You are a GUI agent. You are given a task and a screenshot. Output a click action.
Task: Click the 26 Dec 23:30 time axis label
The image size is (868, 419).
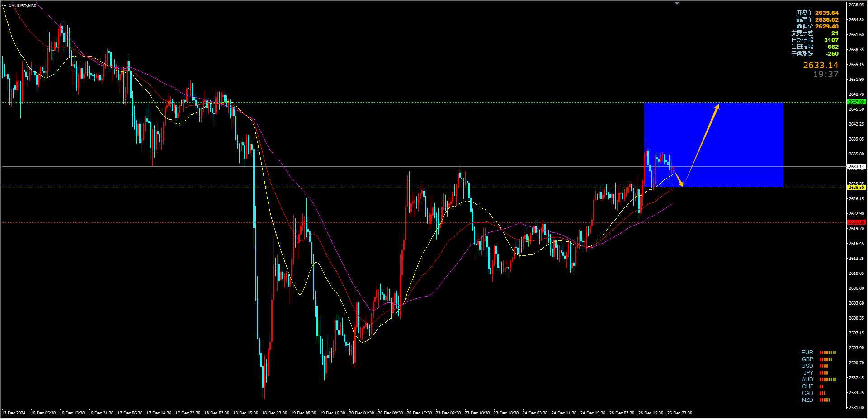(679, 413)
